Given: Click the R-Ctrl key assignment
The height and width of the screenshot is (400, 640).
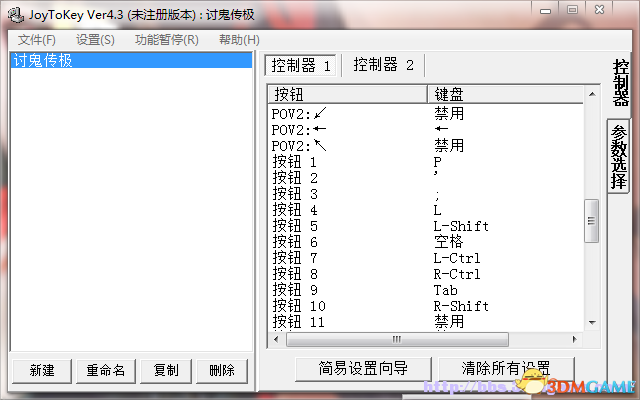Looking at the screenshot, I should tap(457, 274).
